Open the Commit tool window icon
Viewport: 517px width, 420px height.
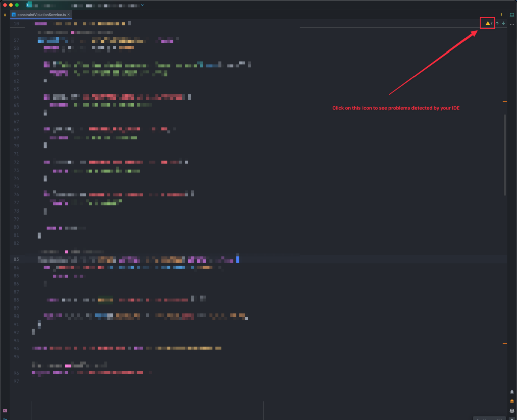(x=5, y=15)
